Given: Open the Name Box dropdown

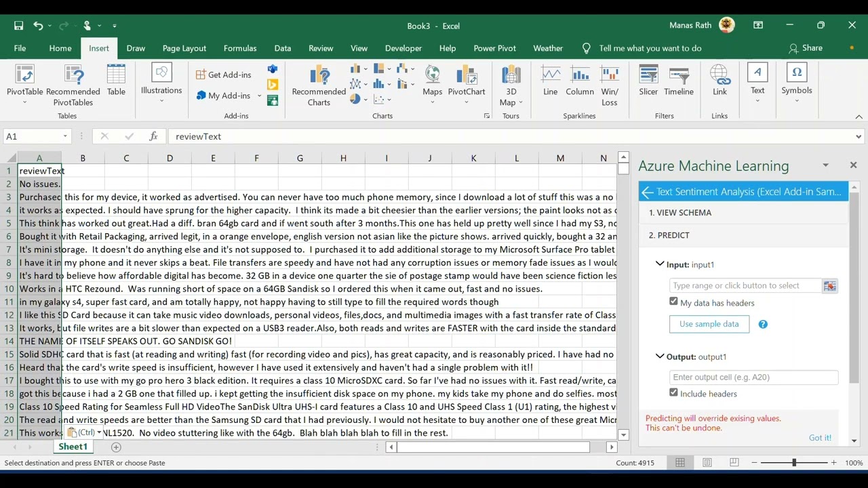Looking at the screenshot, I should [x=65, y=136].
